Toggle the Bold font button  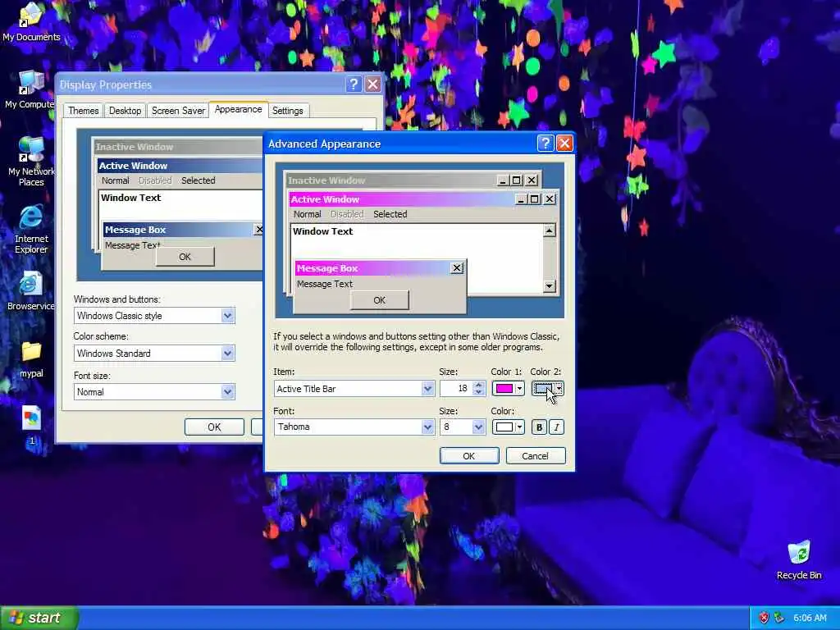pos(539,427)
